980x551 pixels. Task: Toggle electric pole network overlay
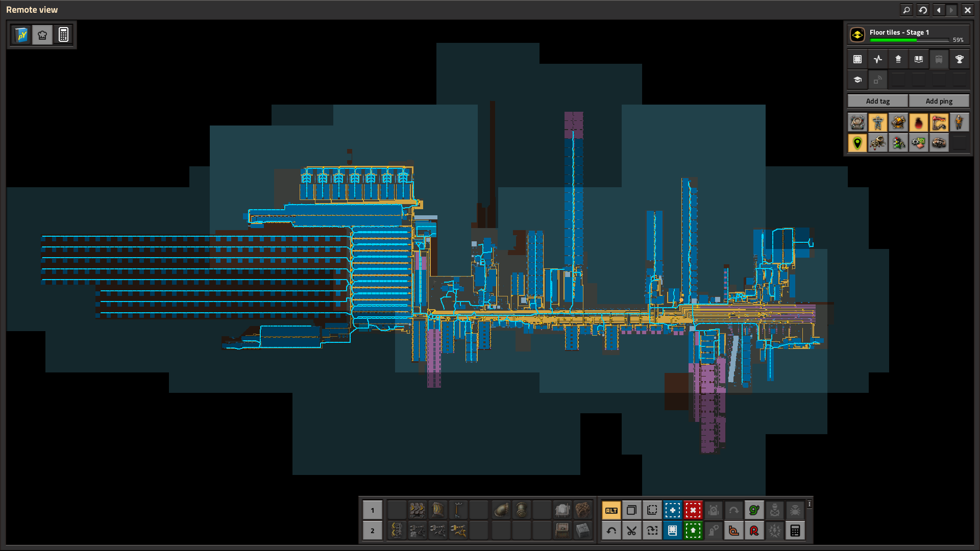click(x=878, y=122)
